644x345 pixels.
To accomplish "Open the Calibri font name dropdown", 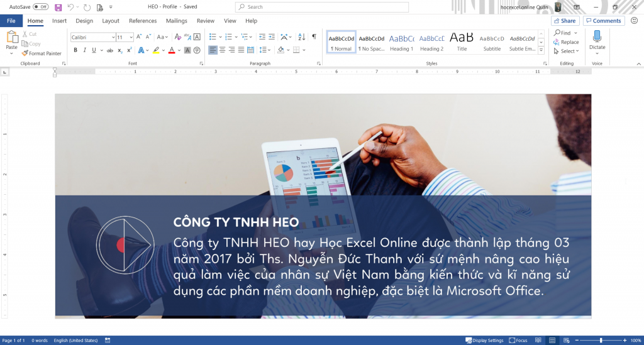I will [x=112, y=38].
